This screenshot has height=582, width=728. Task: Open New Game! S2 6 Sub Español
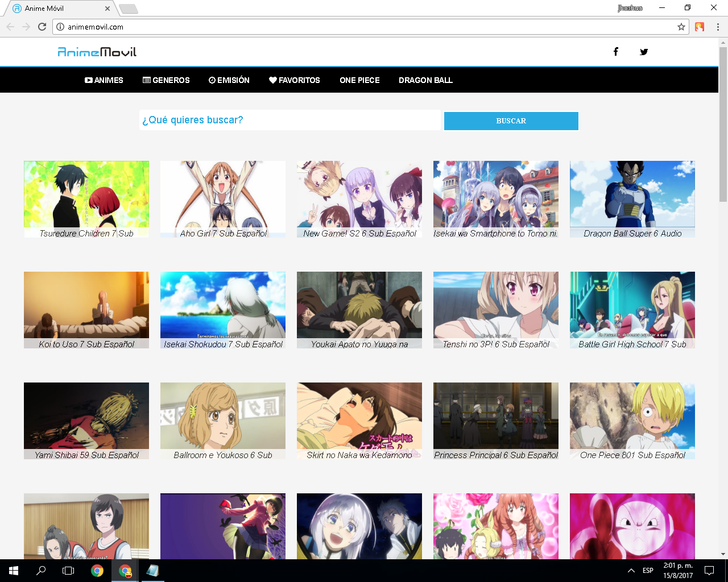359,199
